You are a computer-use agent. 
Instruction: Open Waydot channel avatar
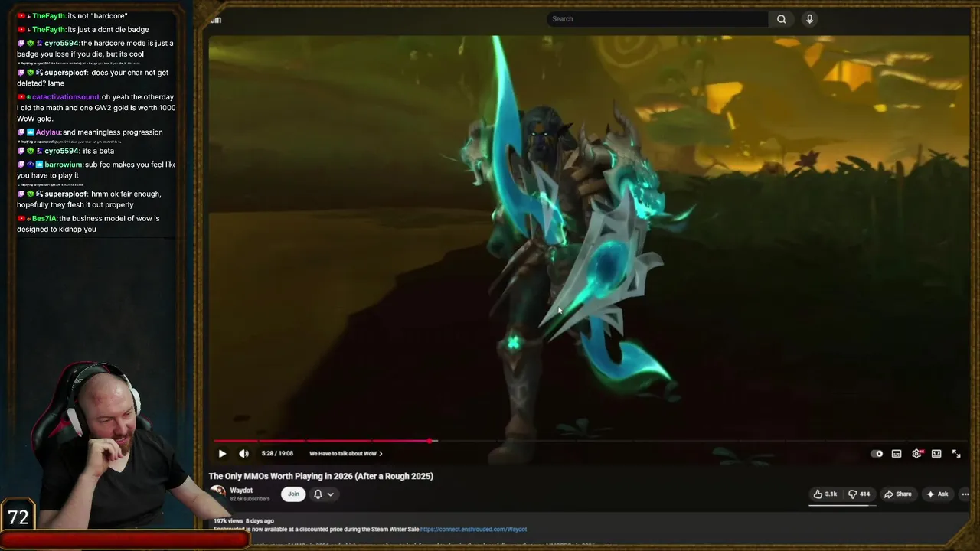point(218,493)
